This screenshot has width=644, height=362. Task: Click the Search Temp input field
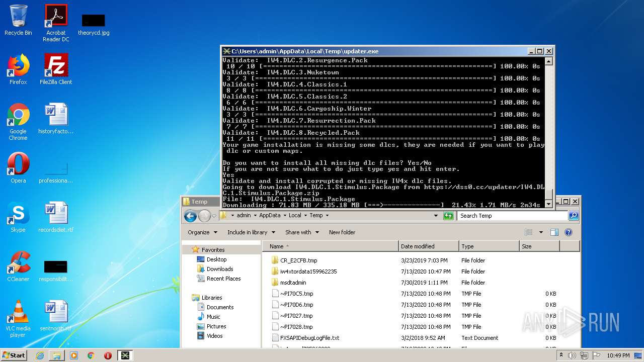513,216
